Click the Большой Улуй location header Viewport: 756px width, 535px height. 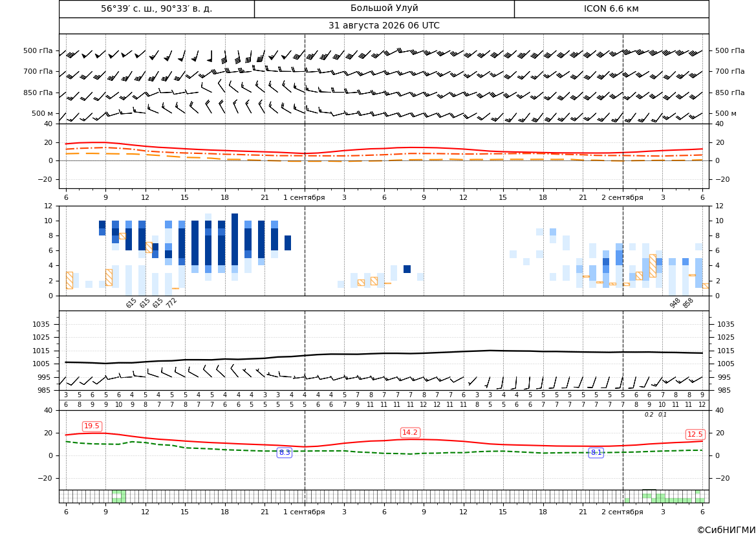pyautogui.click(x=384, y=8)
